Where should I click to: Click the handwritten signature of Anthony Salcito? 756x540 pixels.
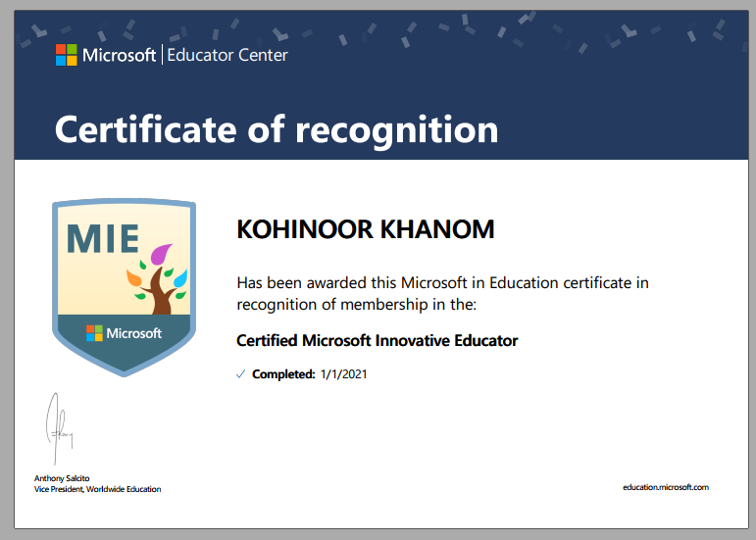pyautogui.click(x=59, y=428)
